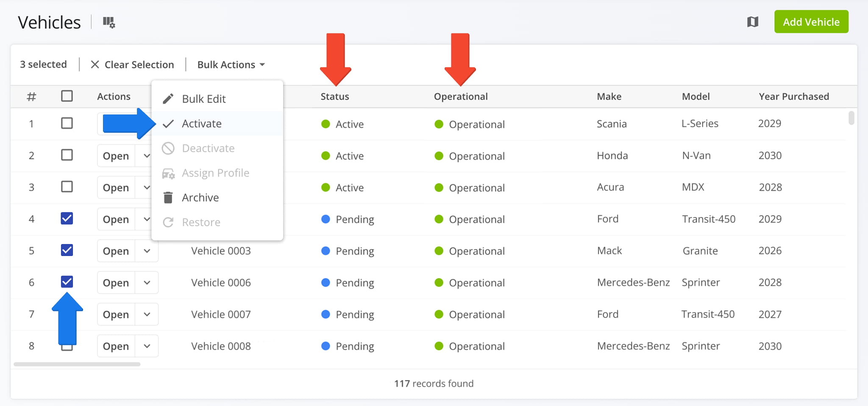Click the 117 records found text
Viewport: 868px width, 406px height.
tap(434, 384)
